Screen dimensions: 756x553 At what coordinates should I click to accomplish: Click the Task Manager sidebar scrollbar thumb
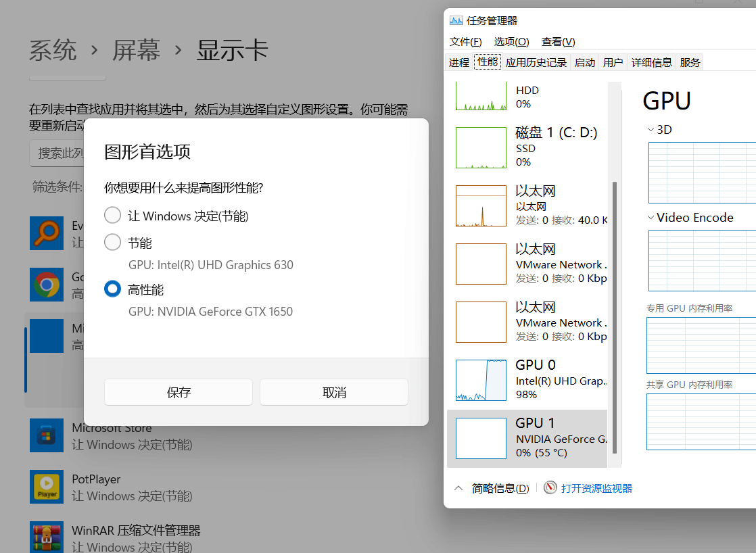click(614, 317)
